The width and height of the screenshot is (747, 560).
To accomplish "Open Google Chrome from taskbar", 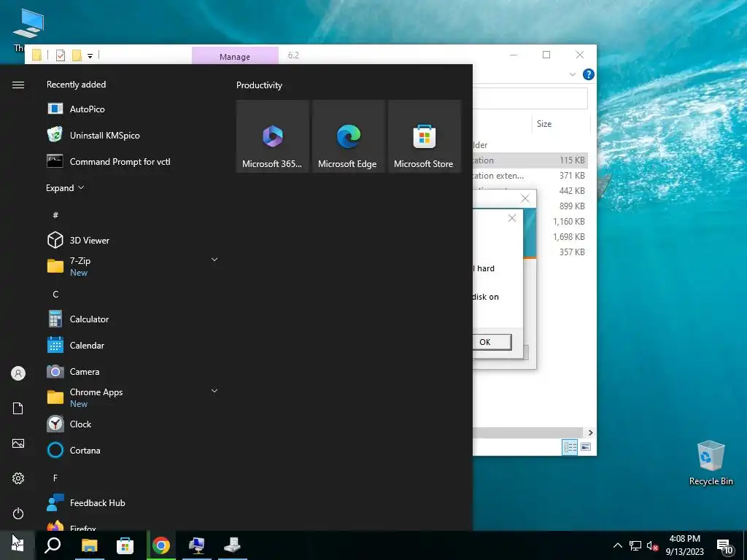I will pyautogui.click(x=161, y=545).
